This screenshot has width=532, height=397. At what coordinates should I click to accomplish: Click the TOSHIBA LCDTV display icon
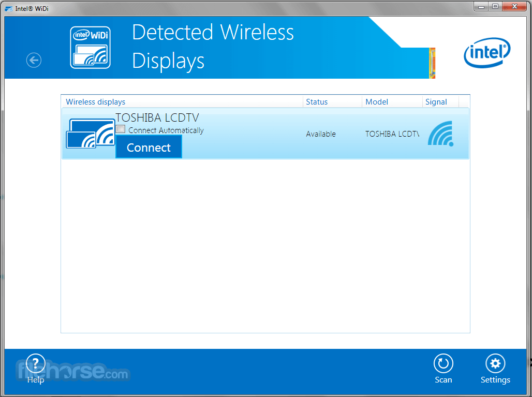pos(90,134)
